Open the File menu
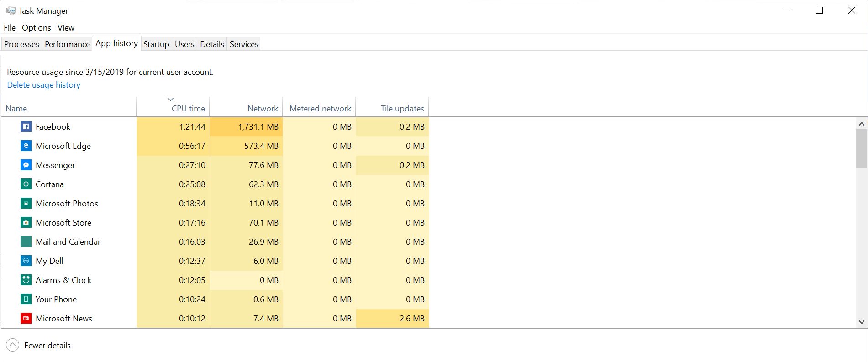The image size is (868, 362). (x=10, y=28)
